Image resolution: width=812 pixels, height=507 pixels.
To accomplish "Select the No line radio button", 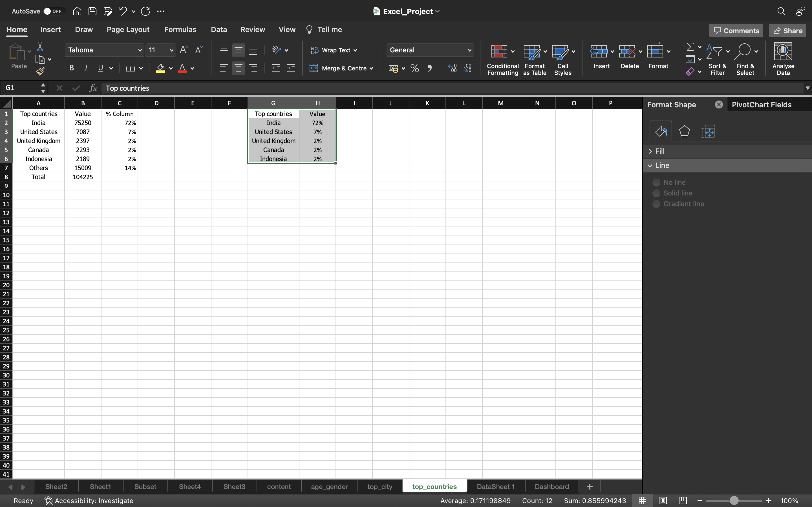I will [656, 182].
